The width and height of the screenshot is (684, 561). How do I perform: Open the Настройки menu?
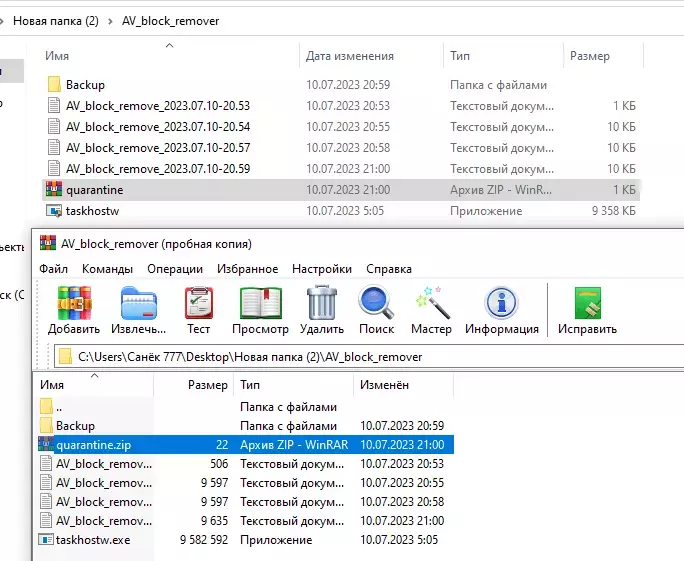pyautogui.click(x=322, y=269)
